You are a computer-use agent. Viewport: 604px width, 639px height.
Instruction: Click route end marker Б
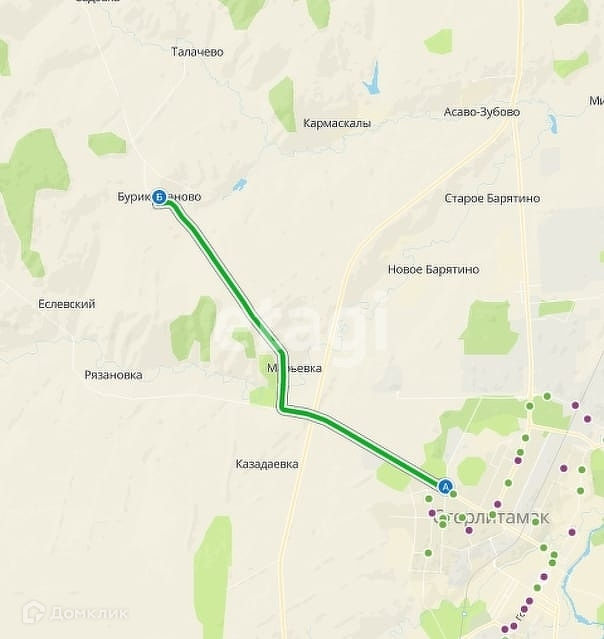pyautogui.click(x=159, y=197)
